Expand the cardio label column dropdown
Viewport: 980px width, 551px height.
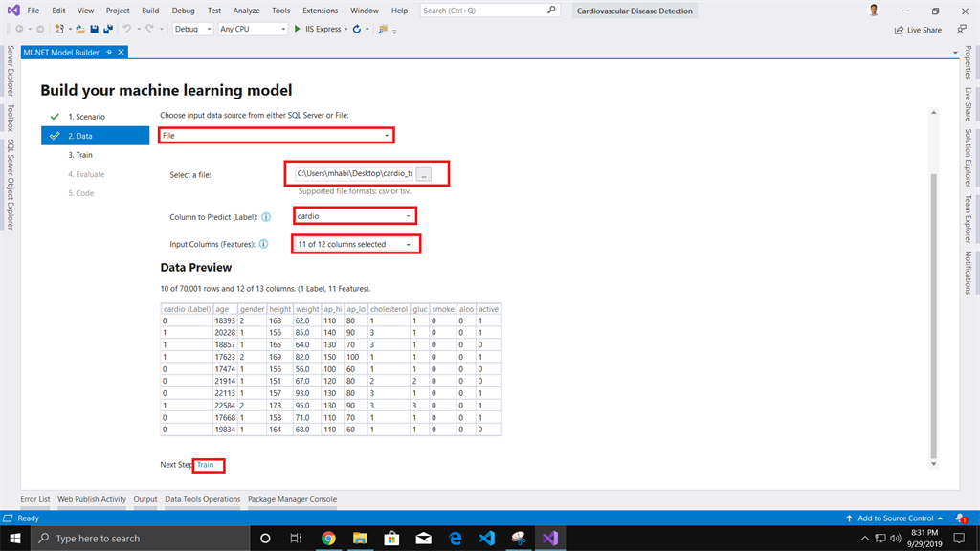[x=354, y=216]
